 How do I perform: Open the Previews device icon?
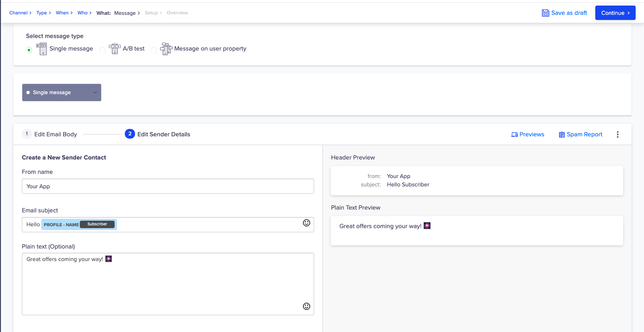tap(514, 134)
